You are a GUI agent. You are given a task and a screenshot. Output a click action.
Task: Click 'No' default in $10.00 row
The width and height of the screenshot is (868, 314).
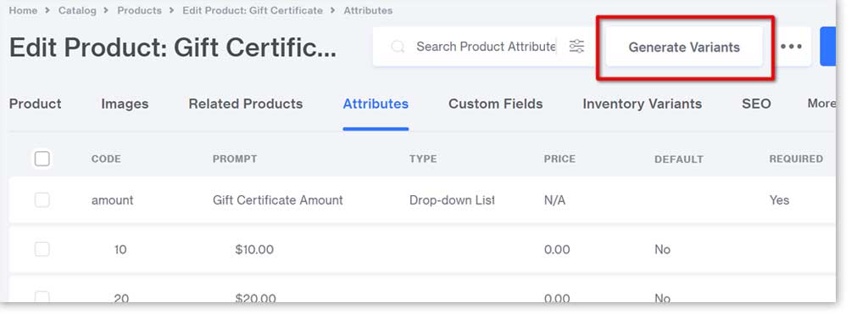point(662,250)
